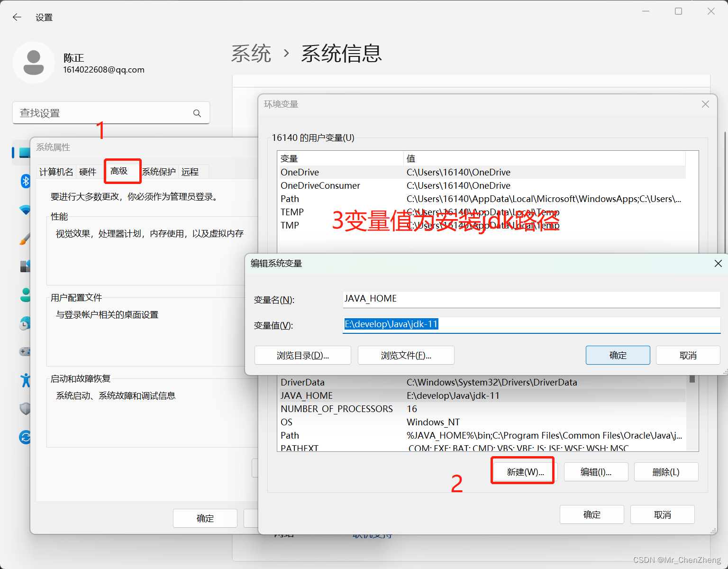Viewport: 728px width, 569px height.
Task: Click 取消 in Environment Variables window
Action: [663, 514]
